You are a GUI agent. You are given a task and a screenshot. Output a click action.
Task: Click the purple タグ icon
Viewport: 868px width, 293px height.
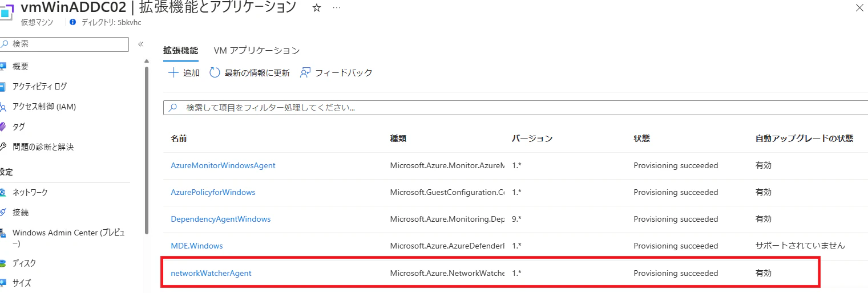pyautogui.click(x=3, y=127)
